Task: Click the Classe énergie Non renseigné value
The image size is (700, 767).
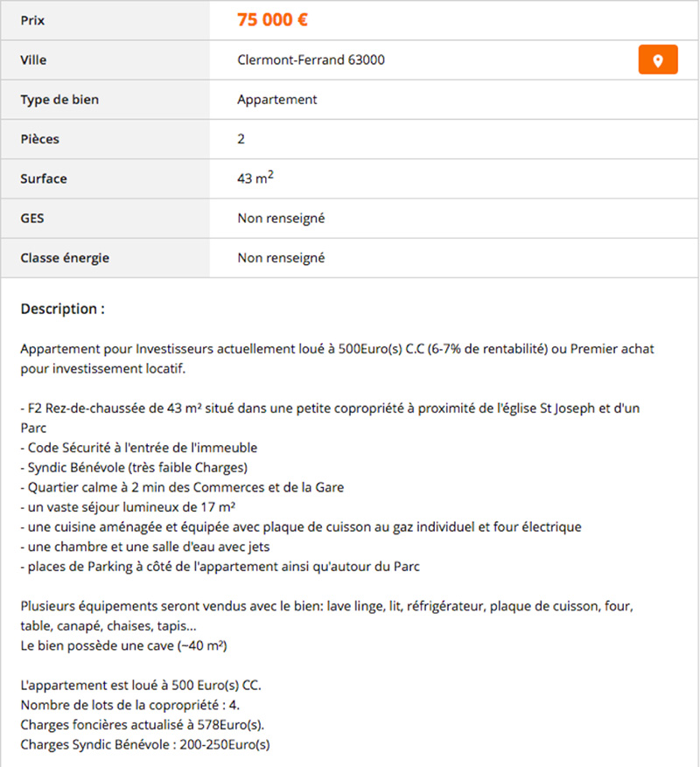Action: click(x=281, y=258)
